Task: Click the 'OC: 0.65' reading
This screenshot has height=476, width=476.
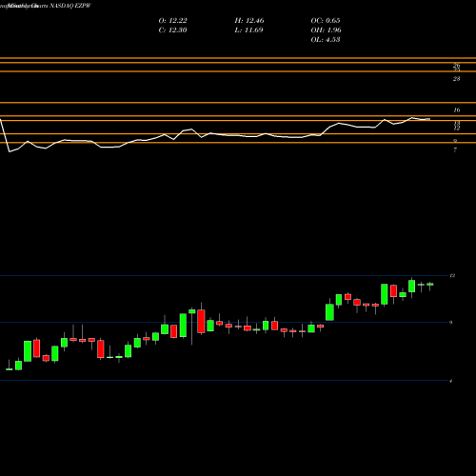Action: point(326,21)
